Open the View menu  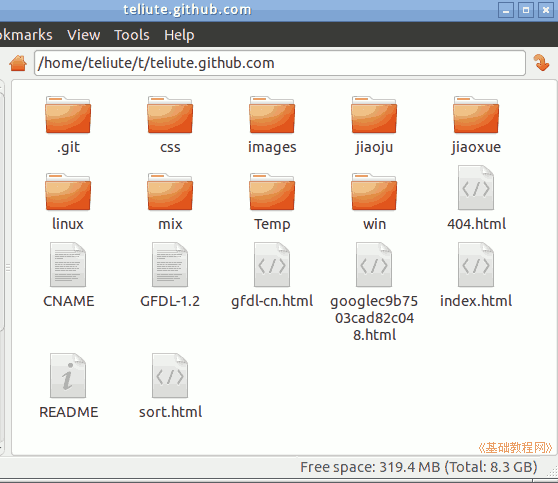tap(84, 35)
